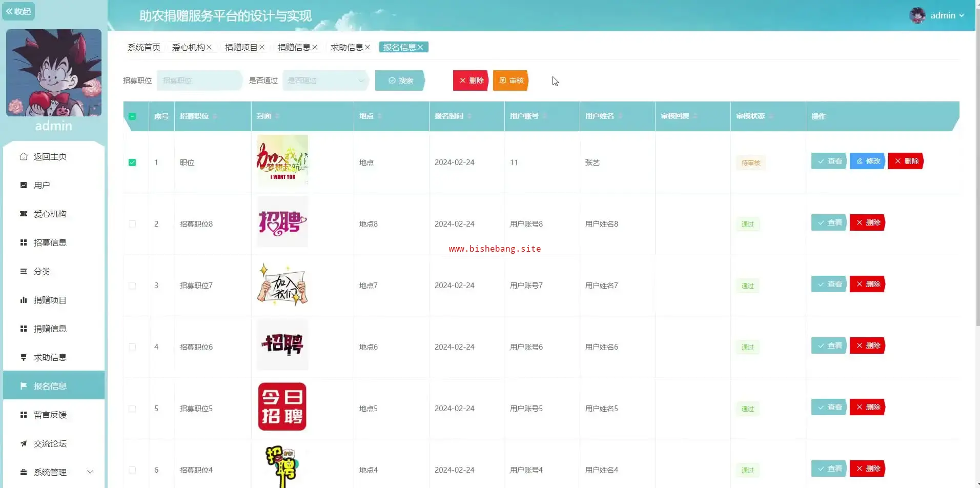Click the 待审核 status tag in row 1
The image size is (980, 488).
tap(751, 163)
